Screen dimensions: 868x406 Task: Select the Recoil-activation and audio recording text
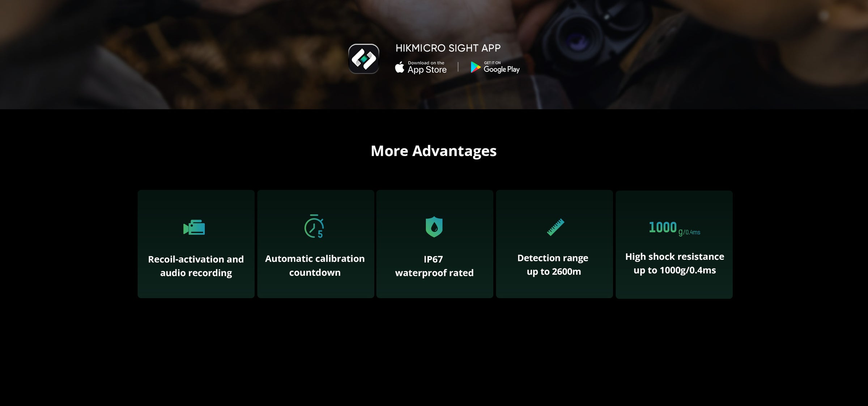196,266
